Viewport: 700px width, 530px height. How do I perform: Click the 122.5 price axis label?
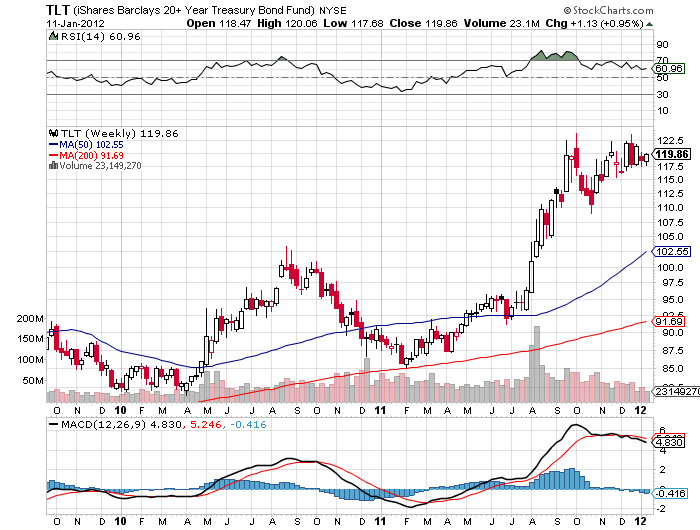pos(670,141)
